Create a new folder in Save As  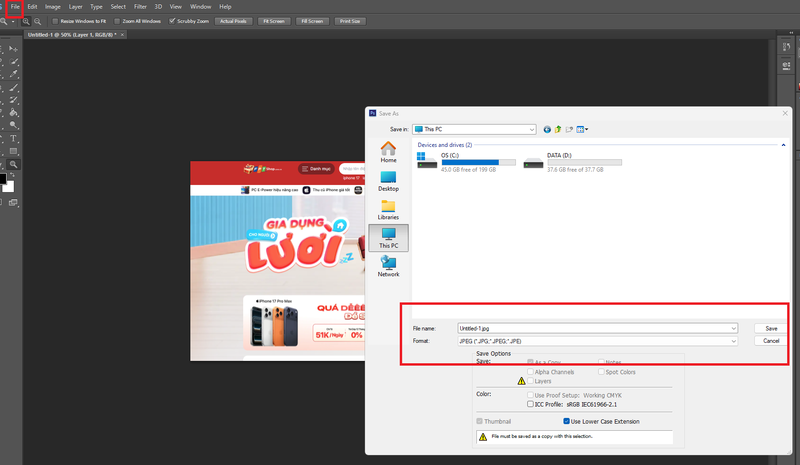coord(569,130)
